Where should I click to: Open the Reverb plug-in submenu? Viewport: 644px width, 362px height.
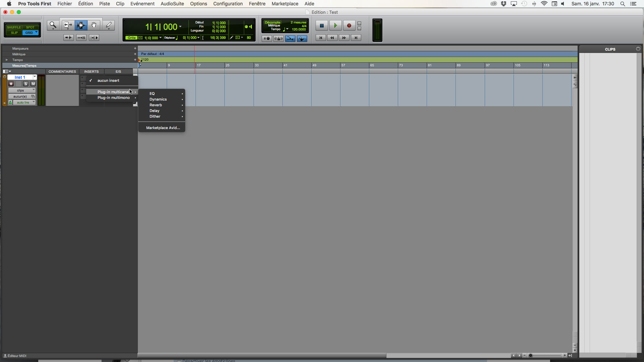(x=156, y=105)
